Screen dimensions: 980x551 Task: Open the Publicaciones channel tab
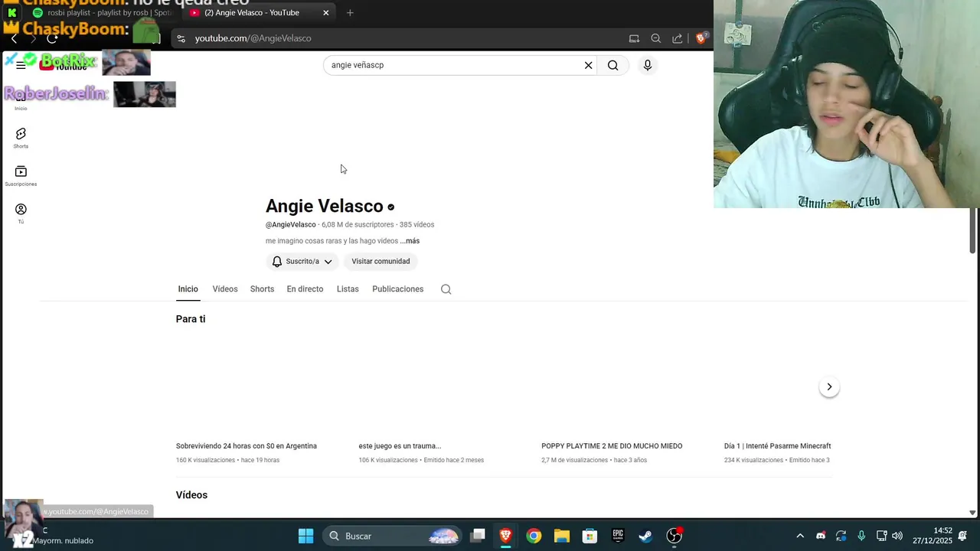click(x=397, y=289)
